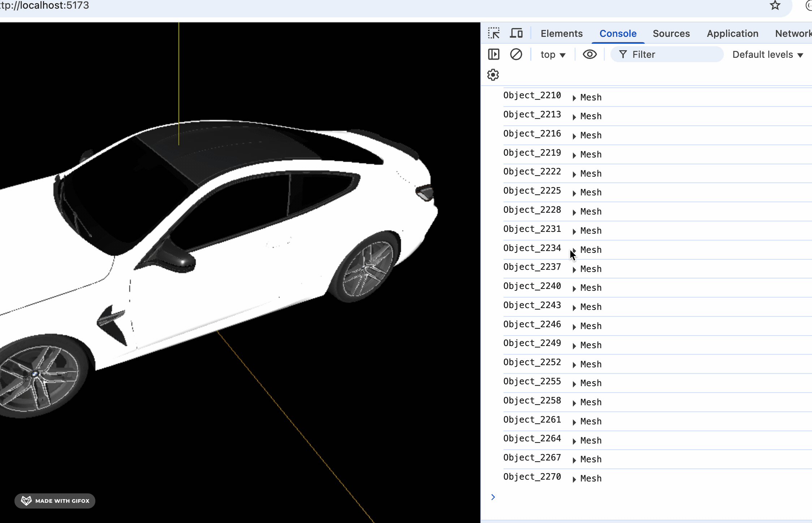Screen dimensions: 812x523
Task: Toggle the device toolbar icon
Action: click(x=516, y=33)
